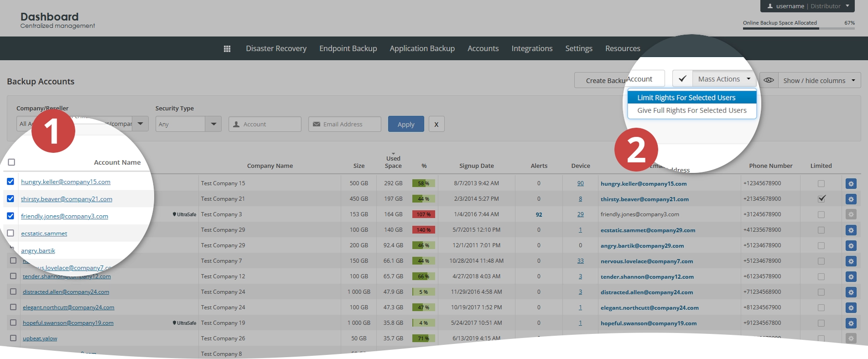This screenshot has width=868, height=359.
Task: Open gear settings for elegant.northcutt row
Action: (851, 308)
